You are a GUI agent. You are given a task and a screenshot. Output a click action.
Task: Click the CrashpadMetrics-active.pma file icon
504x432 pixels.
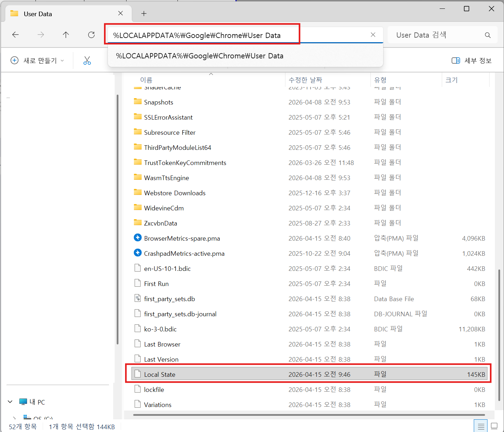[x=138, y=253]
